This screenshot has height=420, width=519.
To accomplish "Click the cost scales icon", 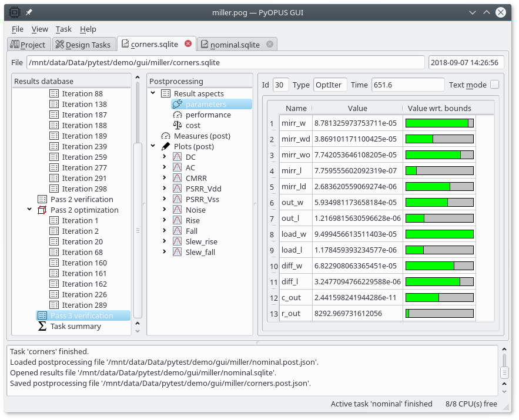I will [178, 126].
